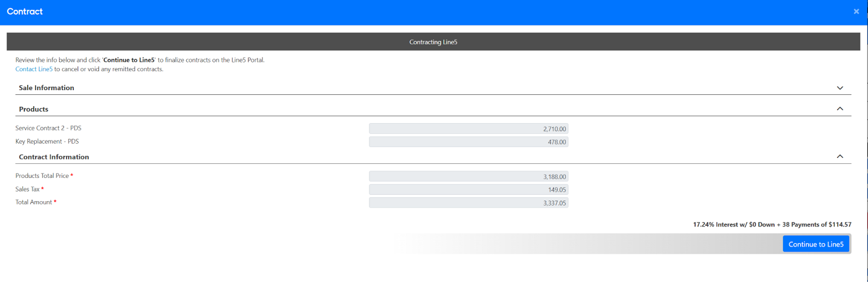This screenshot has width=868, height=282.
Task: Focus the Products Total Price field
Action: (x=468, y=177)
